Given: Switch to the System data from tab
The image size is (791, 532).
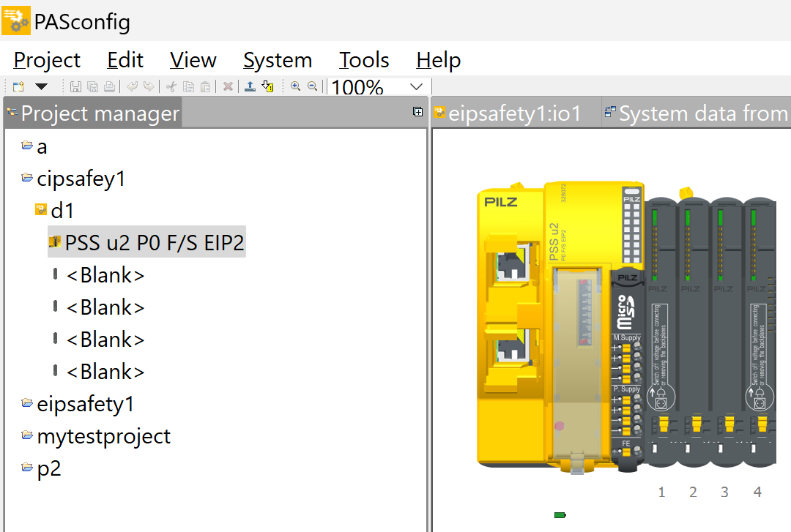Looking at the screenshot, I should [697, 113].
